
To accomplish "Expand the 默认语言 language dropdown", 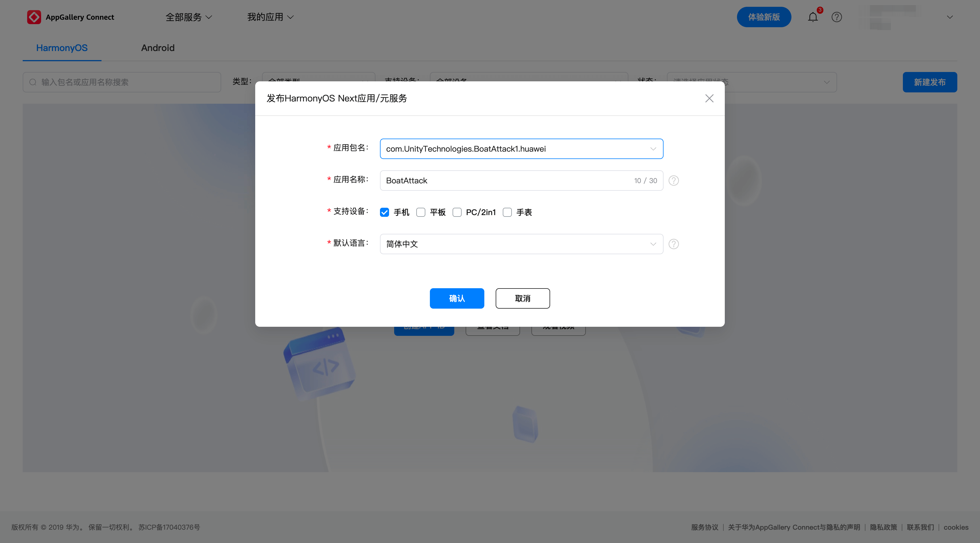I will 521,244.
